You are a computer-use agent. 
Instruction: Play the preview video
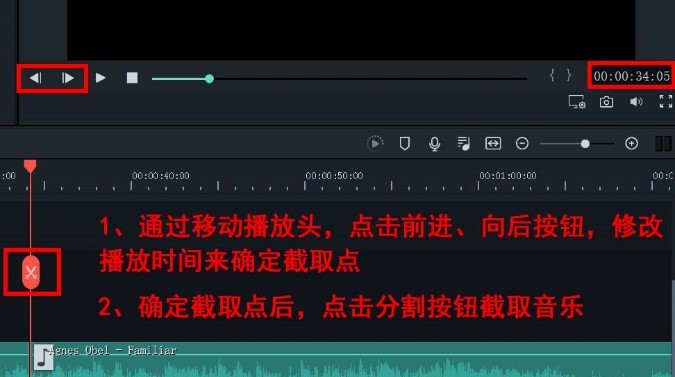tap(100, 78)
